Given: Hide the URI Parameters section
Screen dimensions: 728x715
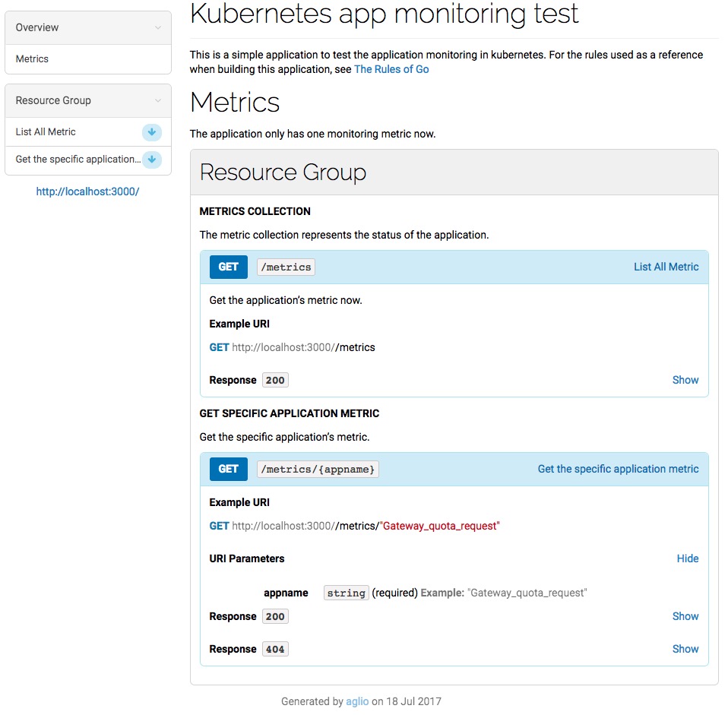Looking at the screenshot, I should 687,558.
